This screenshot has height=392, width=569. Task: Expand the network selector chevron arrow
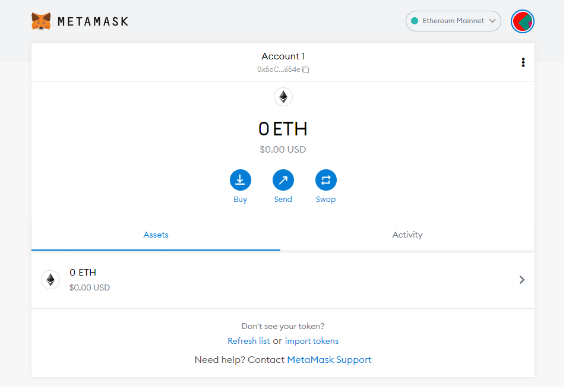pyautogui.click(x=492, y=21)
